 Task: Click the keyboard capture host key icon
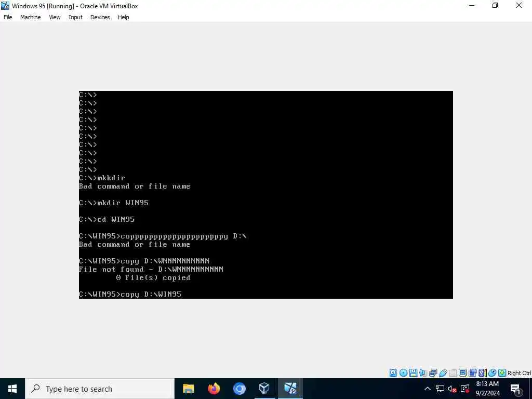tap(502, 373)
